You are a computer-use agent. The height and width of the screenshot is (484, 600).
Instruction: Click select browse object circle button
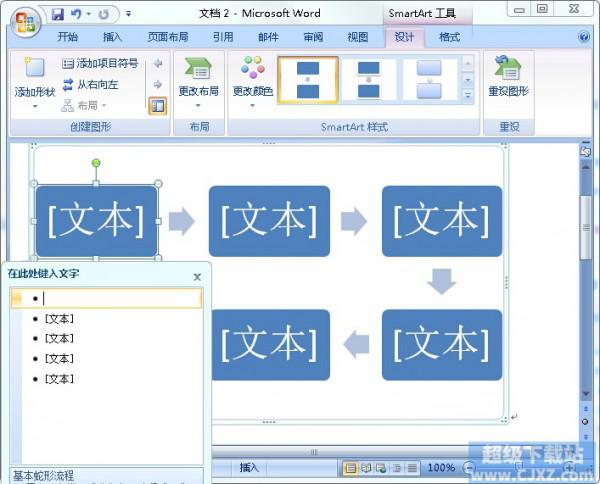coord(585,422)
